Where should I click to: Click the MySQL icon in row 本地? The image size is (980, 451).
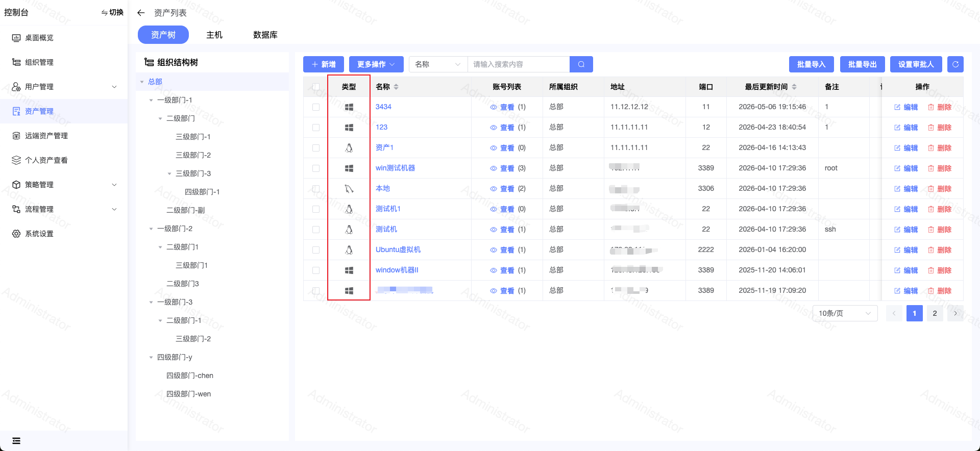[349, 189]
